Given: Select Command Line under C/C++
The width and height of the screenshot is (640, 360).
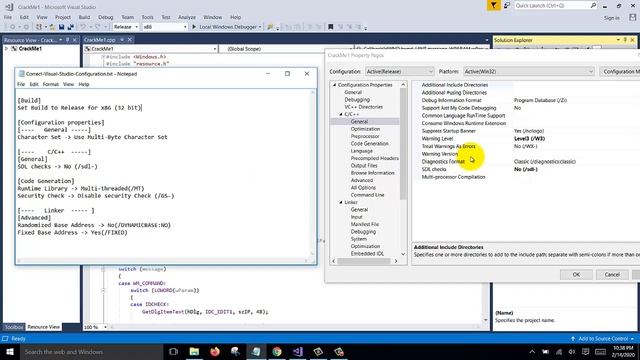Looking at the screenshot, I should coord(367,195).
